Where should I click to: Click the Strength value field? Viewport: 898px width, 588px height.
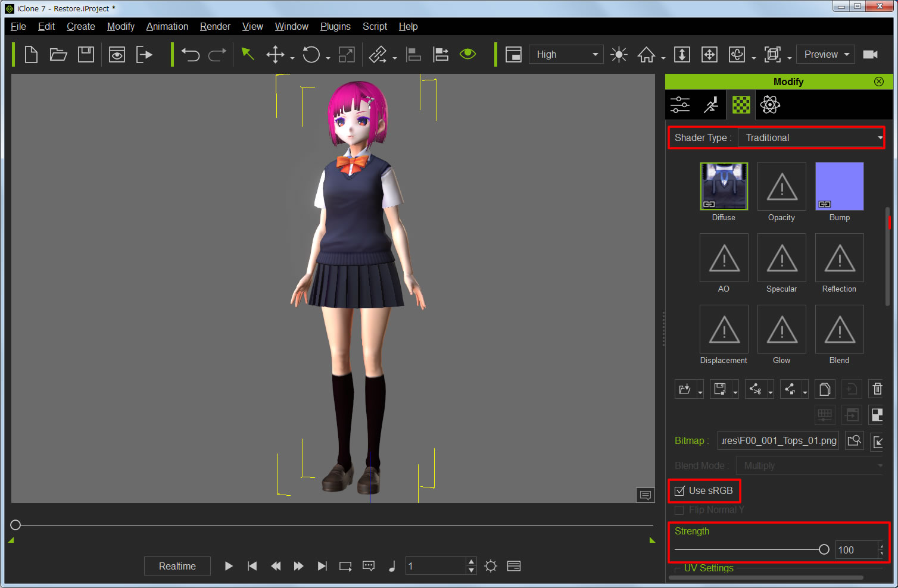(857, 550)
